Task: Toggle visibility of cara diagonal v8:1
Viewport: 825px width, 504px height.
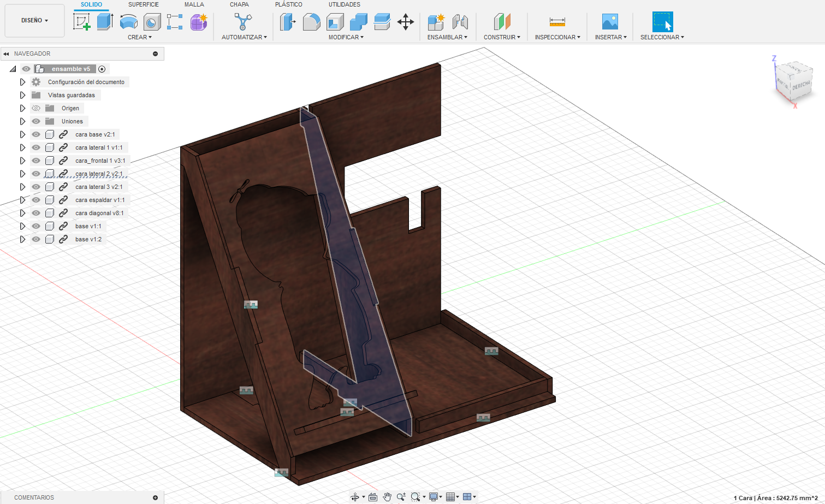Action: [x=36, y=213]
